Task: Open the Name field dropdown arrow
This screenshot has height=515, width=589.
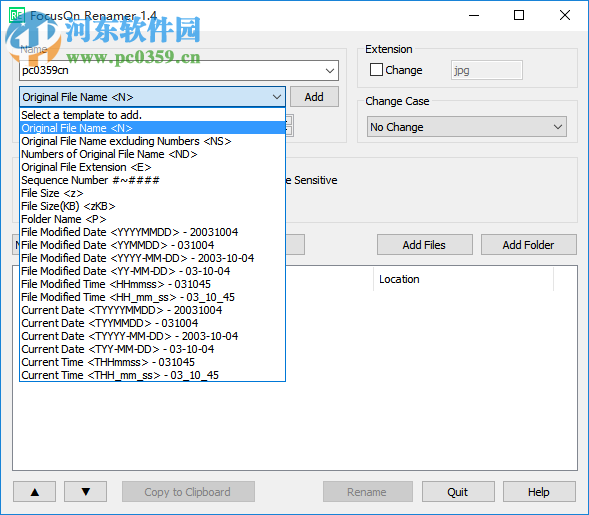Action: click(x=330, y=71)
